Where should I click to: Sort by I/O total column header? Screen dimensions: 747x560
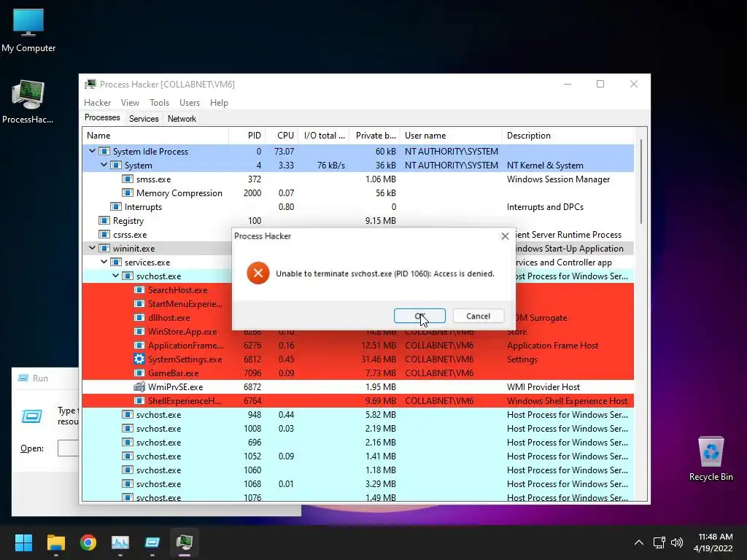(323, 136)
